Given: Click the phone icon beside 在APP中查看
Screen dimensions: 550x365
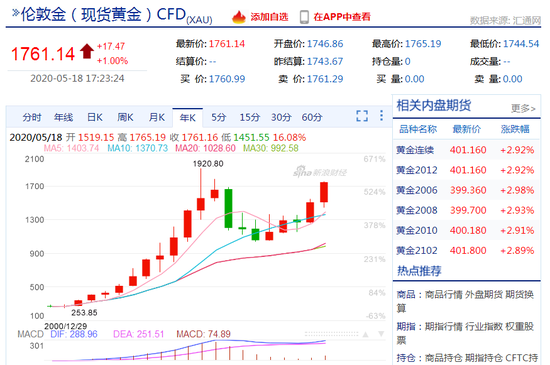Looking at the screenshot, I should [304, 17].
